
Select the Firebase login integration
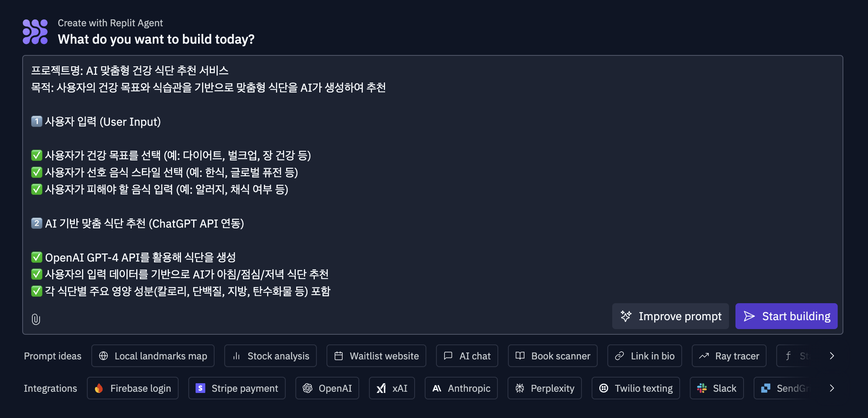(133, 388)
